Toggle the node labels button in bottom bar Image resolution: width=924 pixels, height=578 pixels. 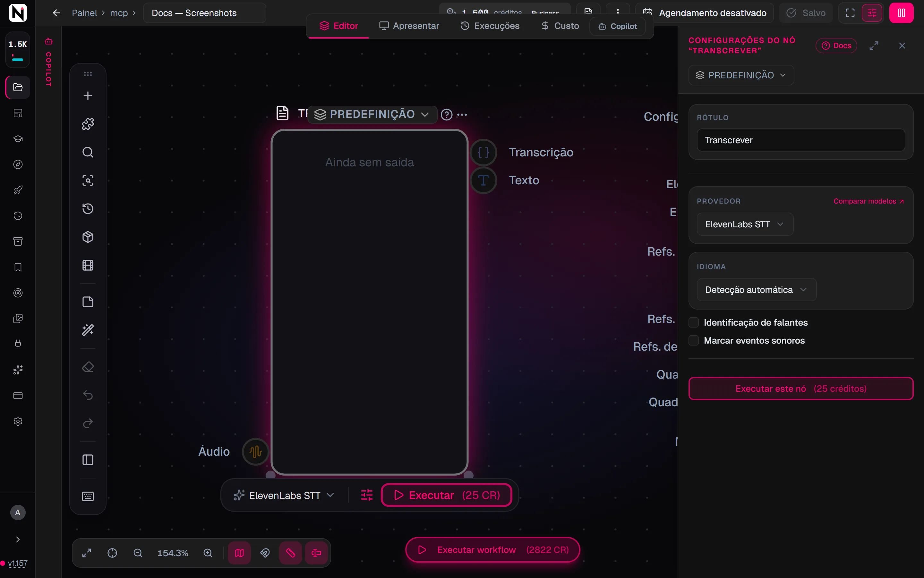pos(316,553)
